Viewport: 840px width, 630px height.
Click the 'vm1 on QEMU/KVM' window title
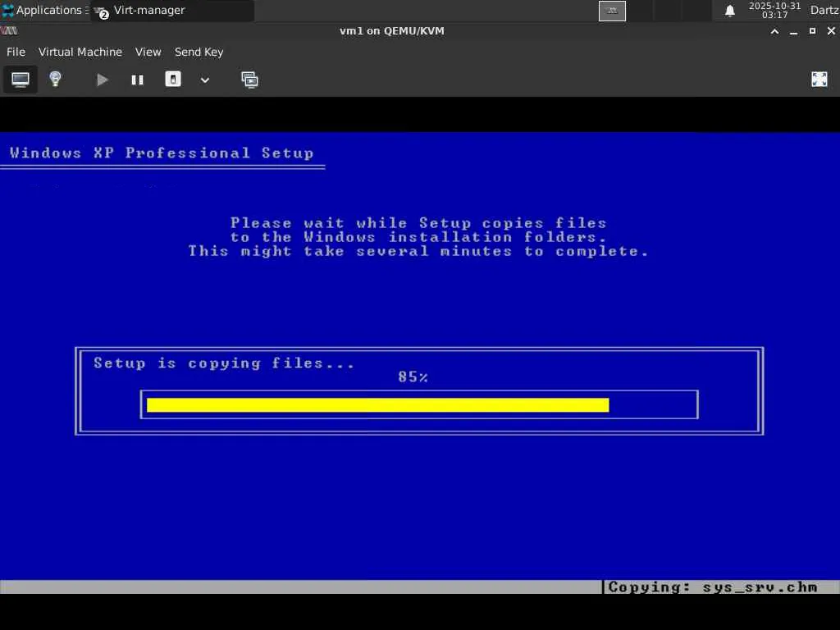click(392, 31)
